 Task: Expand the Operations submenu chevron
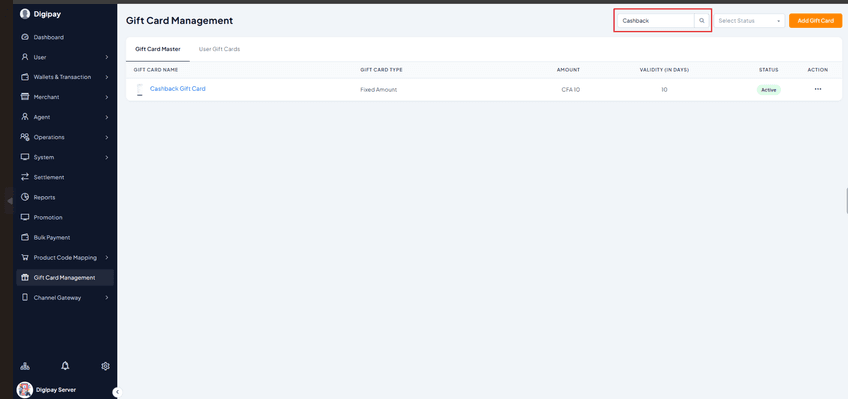pyautogui.click(x=107, y=137)
